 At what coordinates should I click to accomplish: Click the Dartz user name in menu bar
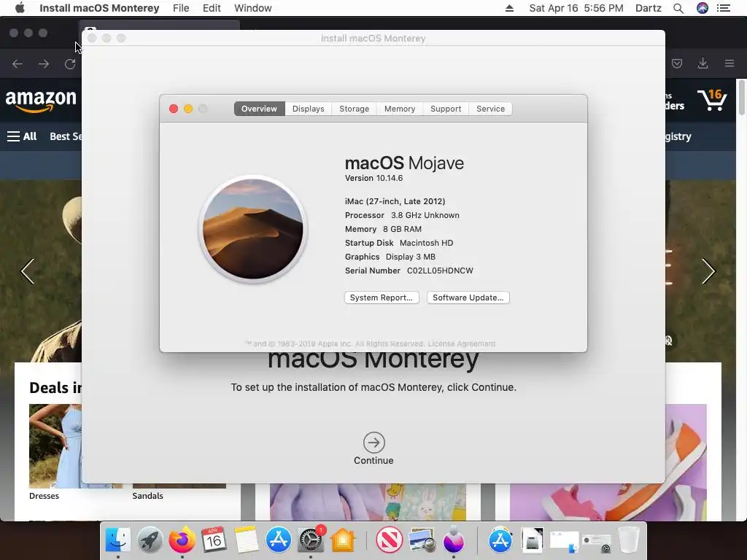[x=648, y=8]
